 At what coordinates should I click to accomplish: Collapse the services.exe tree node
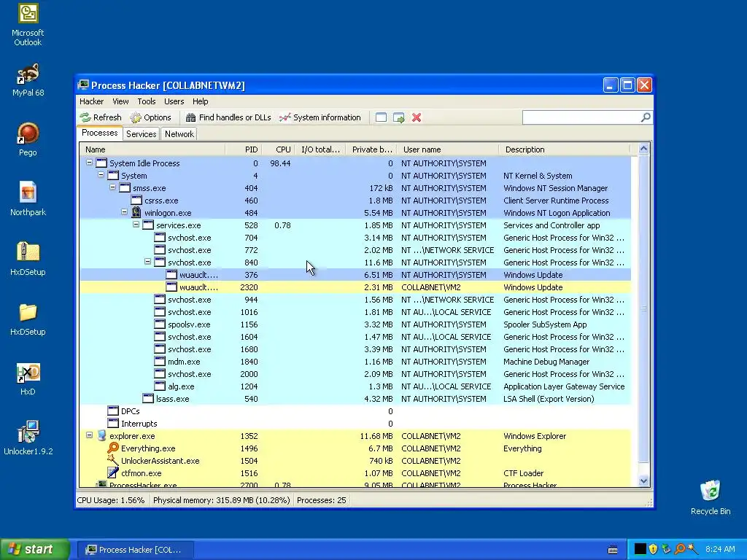[136, 225]
